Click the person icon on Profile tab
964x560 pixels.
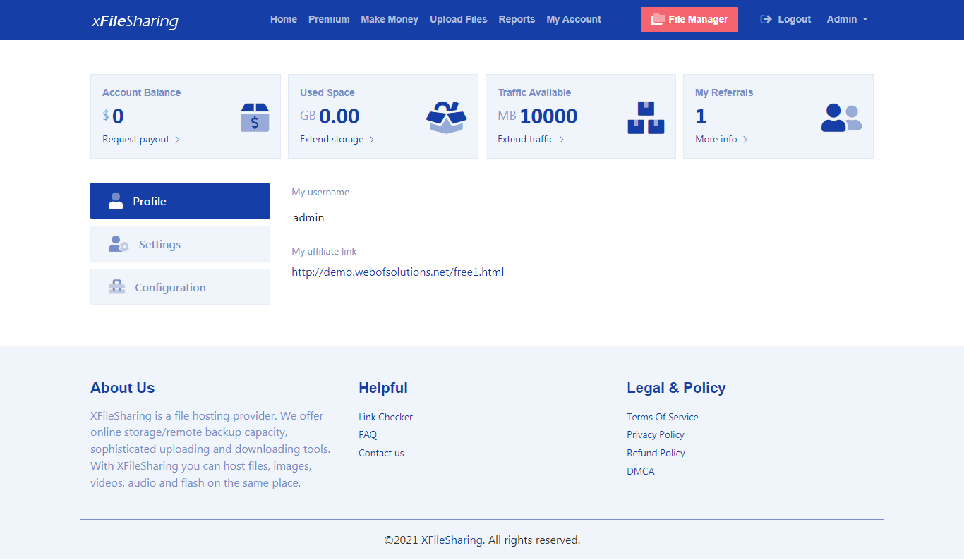(116, 201)
